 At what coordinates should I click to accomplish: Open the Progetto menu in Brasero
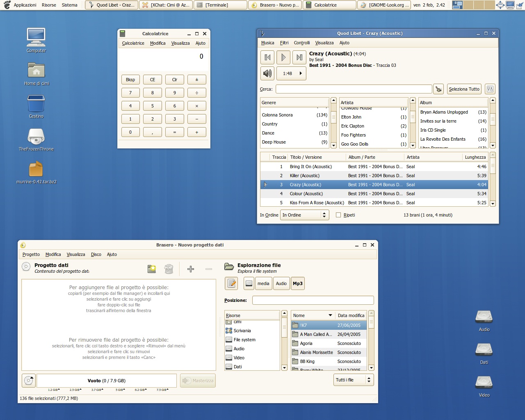point(31,254)
